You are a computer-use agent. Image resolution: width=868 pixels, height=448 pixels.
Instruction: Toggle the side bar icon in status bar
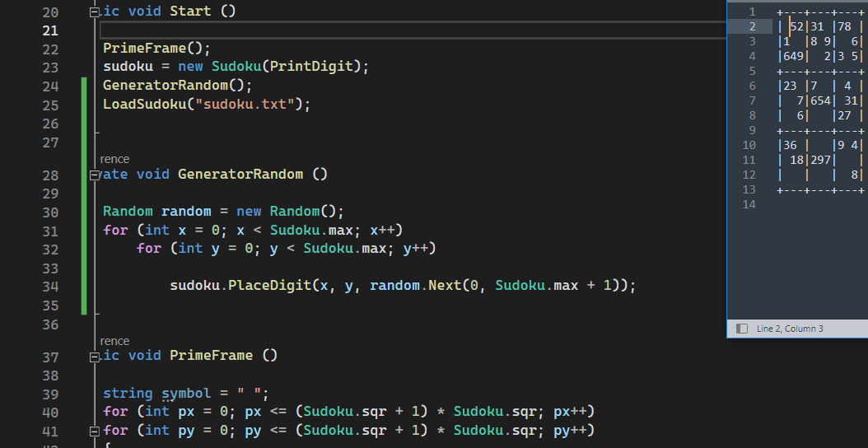(x=742, y=329)
